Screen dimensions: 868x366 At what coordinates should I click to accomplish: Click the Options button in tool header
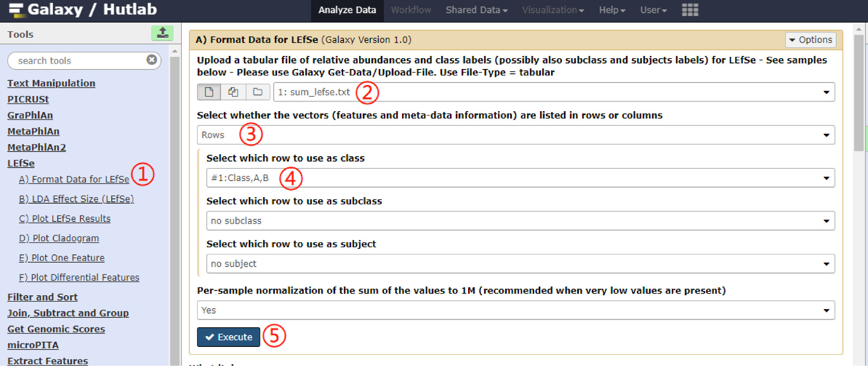click(811, 40)
